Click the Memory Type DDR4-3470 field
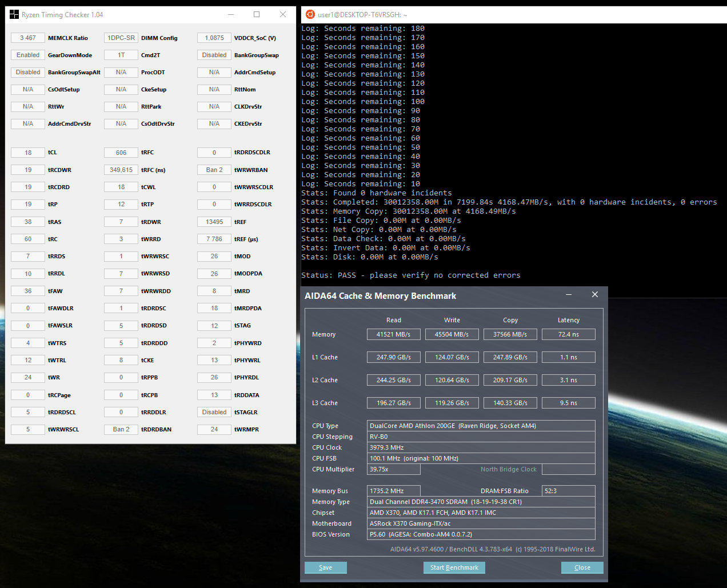The image size is (727, 588). coord(481,502)
